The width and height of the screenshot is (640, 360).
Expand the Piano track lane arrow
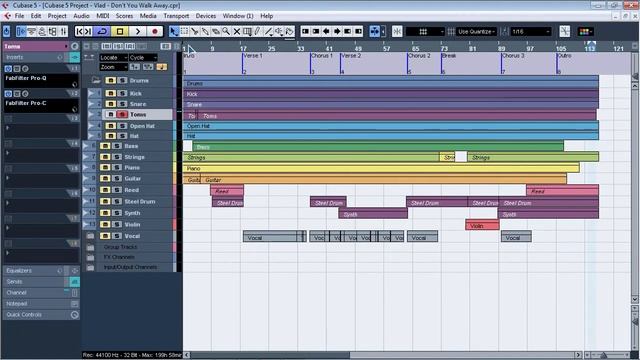pyautogui.click(x=86, y=167)
